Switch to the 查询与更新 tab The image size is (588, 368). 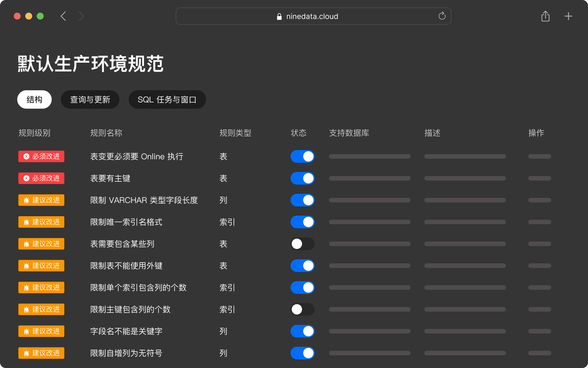tap(90, 99)
